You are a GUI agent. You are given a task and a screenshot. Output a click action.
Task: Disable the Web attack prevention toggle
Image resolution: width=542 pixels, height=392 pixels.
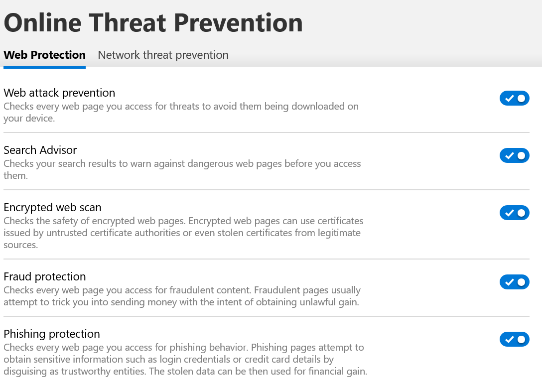point(514,99)
